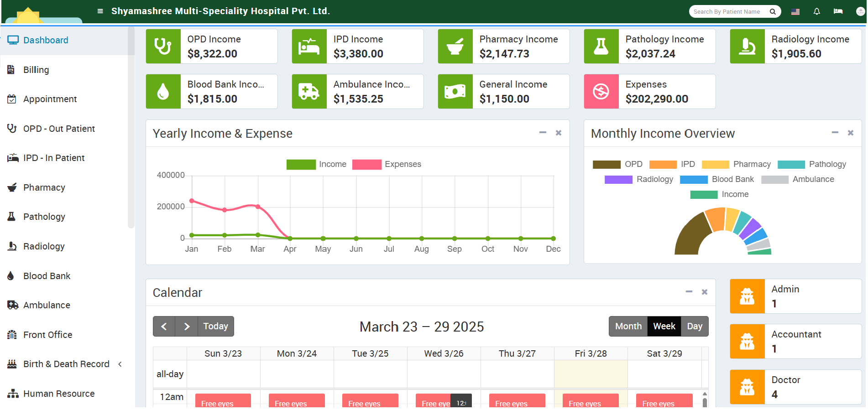
Task: Open the language flag selector
Action: [795, 12]
